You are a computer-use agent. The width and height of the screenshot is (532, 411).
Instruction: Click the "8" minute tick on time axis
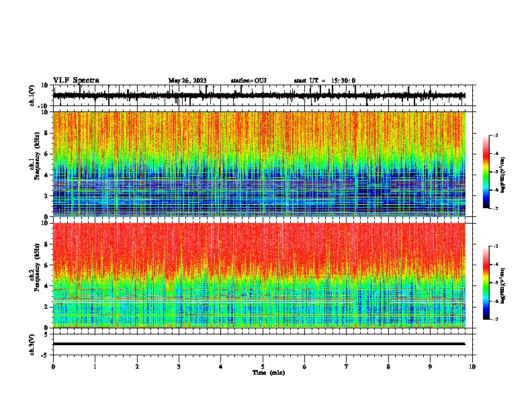coord(388,367)
